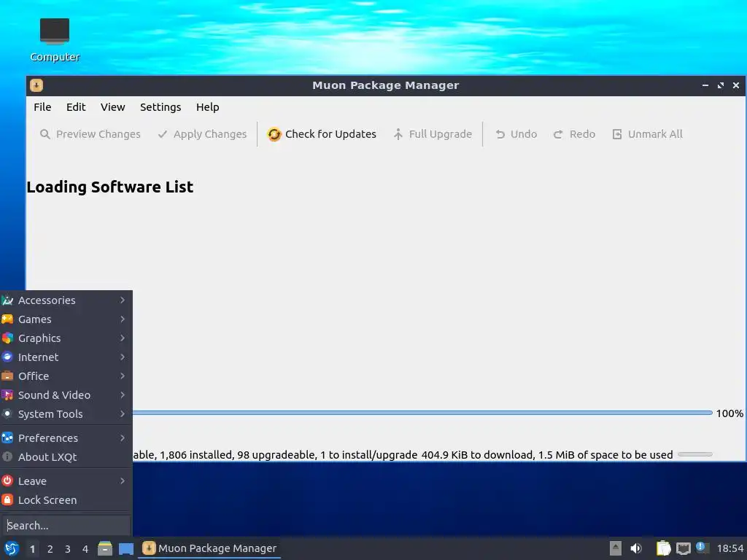This screenshot has width=747, height=560.
Task: Switch to desktop 4
Action: tap(85, 549)
